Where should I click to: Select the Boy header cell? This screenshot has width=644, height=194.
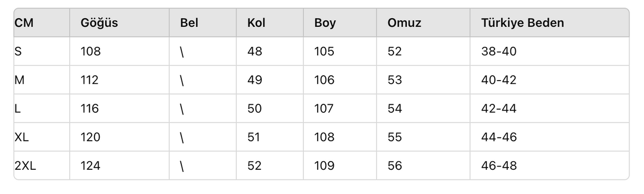point(325,23)
